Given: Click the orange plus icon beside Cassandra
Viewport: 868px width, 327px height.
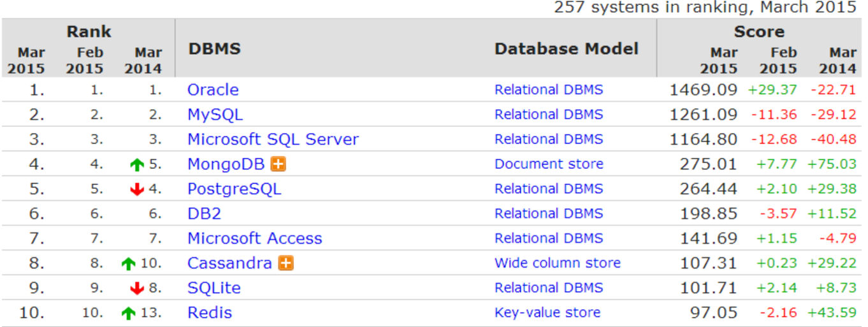Looking at the screenshot, I should (x=286, y=263).
